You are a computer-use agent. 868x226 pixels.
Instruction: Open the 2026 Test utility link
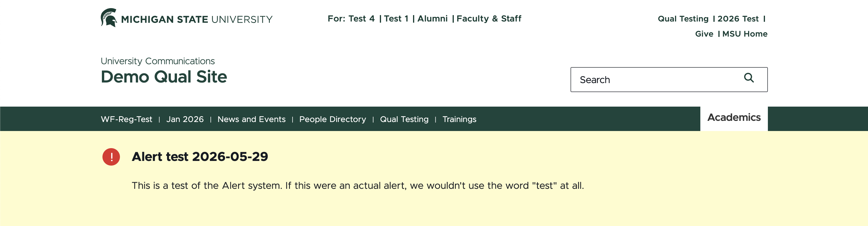tap(738, 19)
